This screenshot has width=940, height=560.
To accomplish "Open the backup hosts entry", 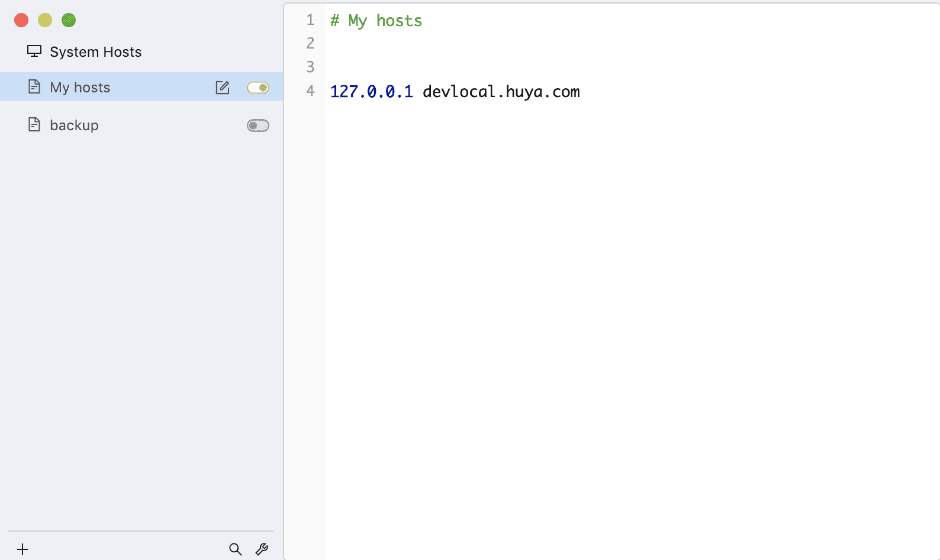I will point(74,125).
